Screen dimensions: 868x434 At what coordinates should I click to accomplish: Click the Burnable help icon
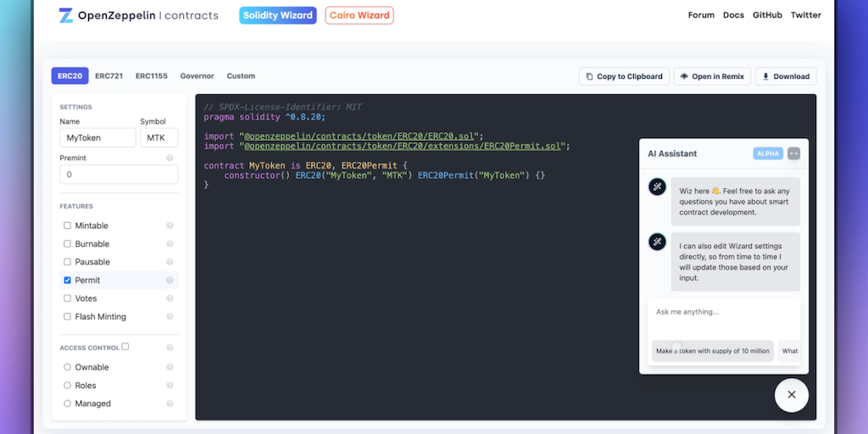(170, 243)
